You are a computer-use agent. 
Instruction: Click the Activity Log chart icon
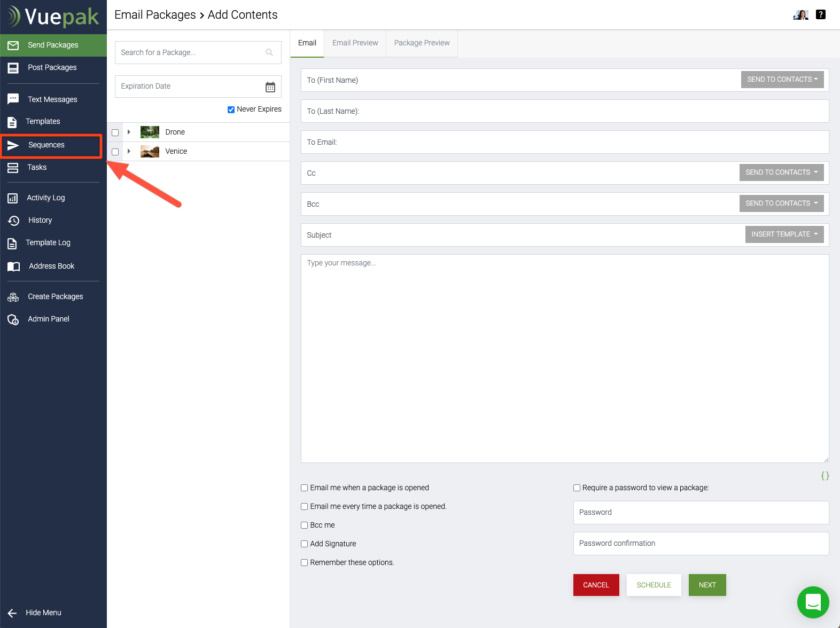[x=13, y=198]
